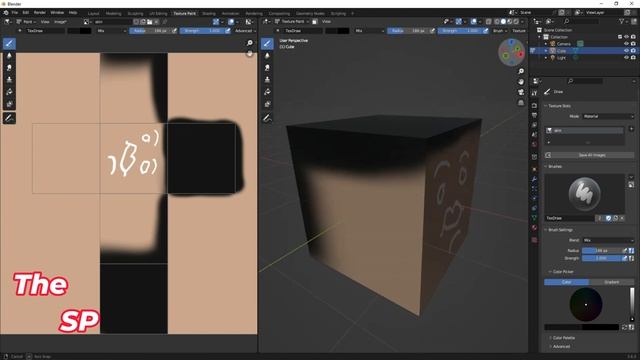This screenshot has height=360, width=640.
Task: Click the Texture popover in 3D viewport header
Action: point(519,31)
